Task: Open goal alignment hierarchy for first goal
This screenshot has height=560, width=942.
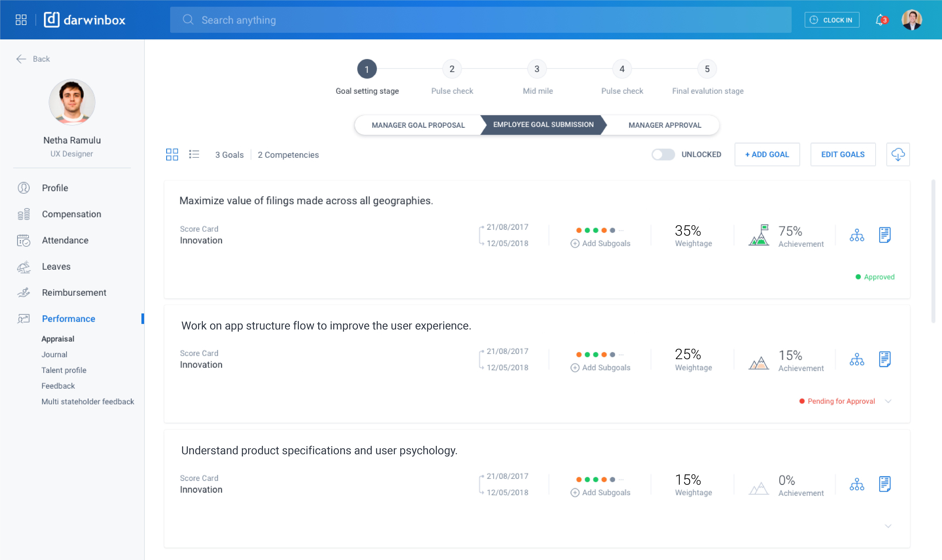Action: click(857, 235)
